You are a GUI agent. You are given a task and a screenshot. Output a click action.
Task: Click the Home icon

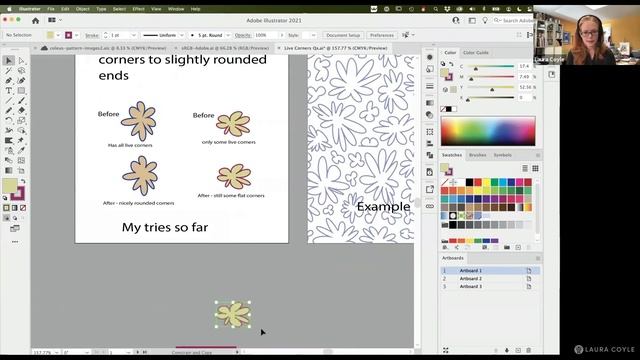[x=36, y=20]
